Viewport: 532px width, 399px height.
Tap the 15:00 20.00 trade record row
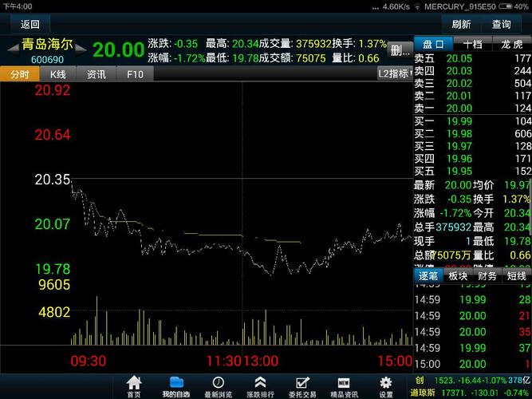[473, 364]
